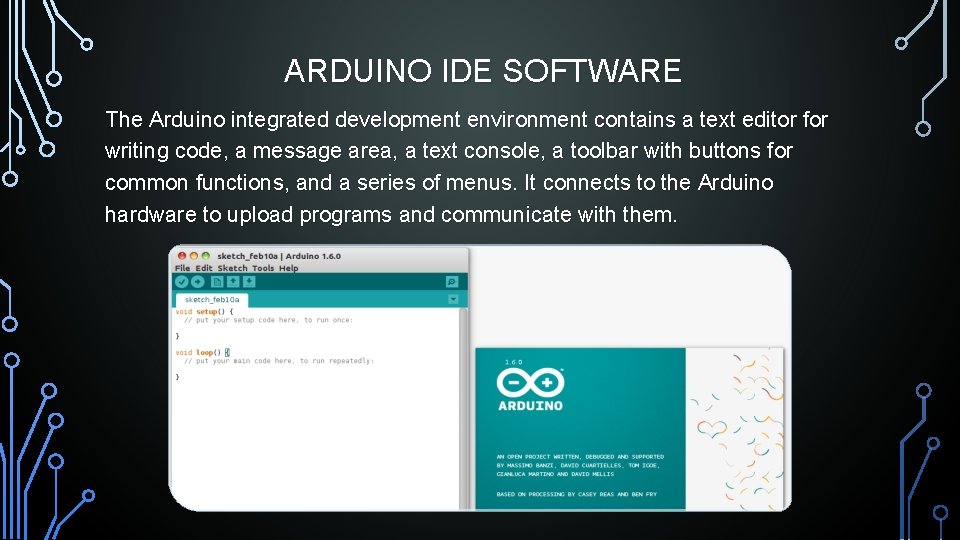Click the 'put your setup code here' comment
The height and width of the screenshot is (540, 960).
click(268, 320)
